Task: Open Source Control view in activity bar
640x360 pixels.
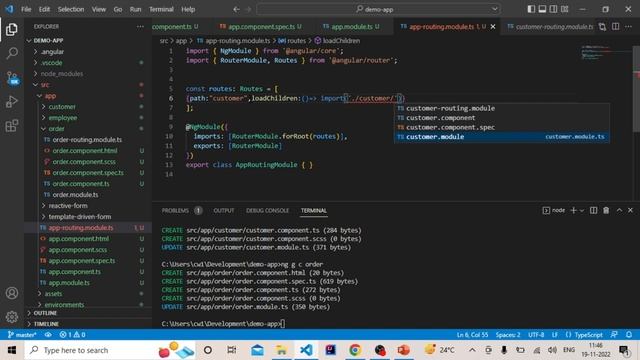Action: (12, 78)
